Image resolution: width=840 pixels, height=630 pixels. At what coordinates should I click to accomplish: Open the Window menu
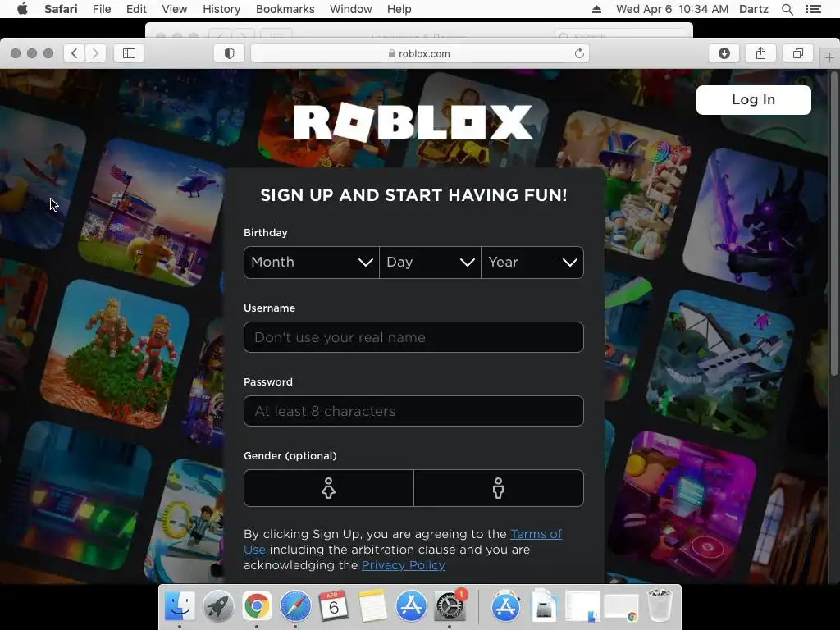pos(351,9)
